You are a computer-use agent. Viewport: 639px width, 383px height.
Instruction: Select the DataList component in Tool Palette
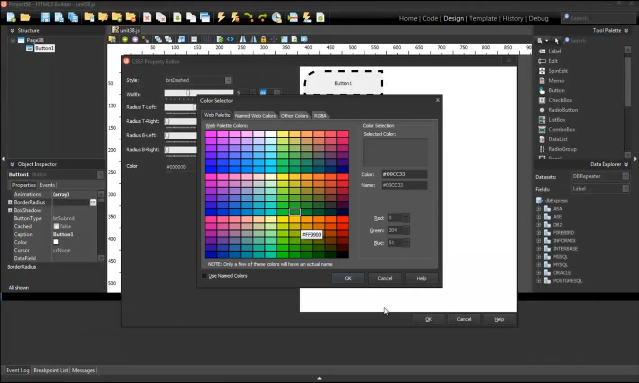(x=557, y=139)
